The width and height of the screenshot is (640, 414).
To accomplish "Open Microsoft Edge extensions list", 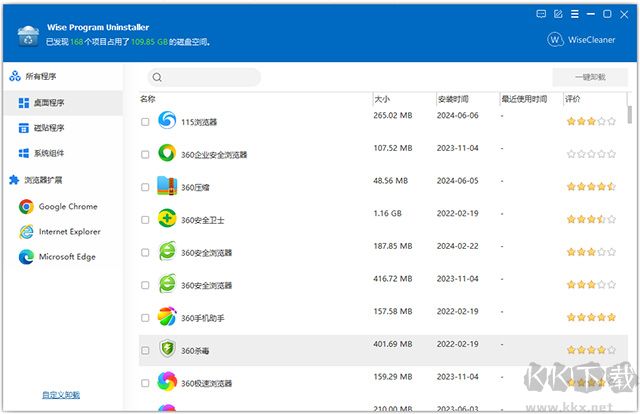I will (x=57, y=257).
